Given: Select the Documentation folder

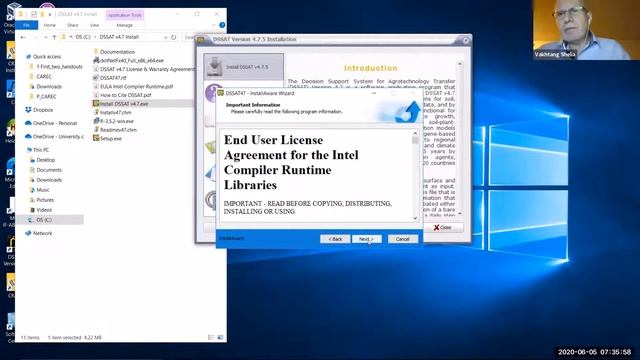Looking at the screenshot, I should 117,52.
